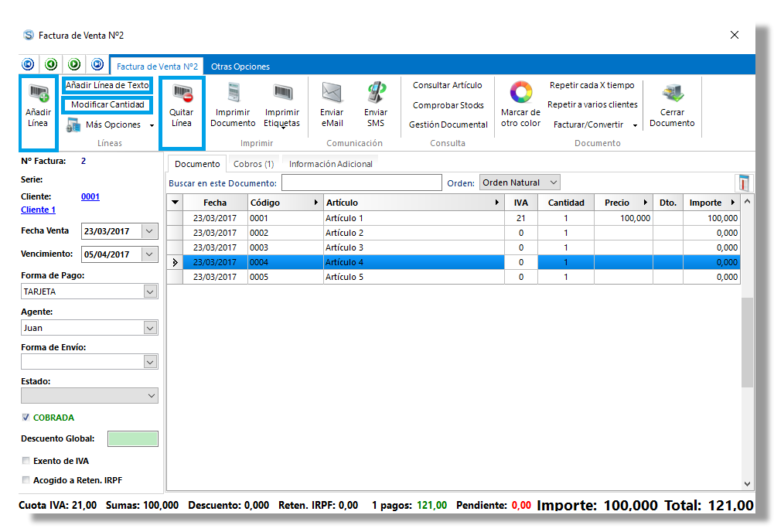Click scroll up arrow of table
The height and width of the screenshot is (532, 774).
coord(748,201)
